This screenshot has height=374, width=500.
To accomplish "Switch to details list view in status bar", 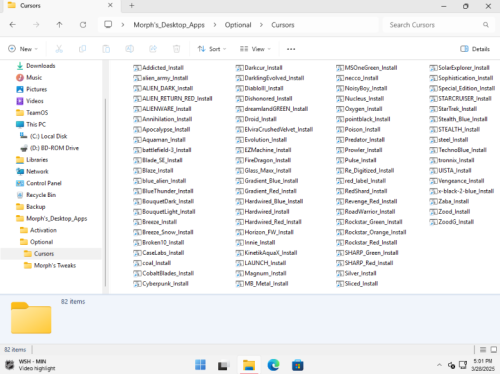I will pyautogui.click(x=483, y=350).
